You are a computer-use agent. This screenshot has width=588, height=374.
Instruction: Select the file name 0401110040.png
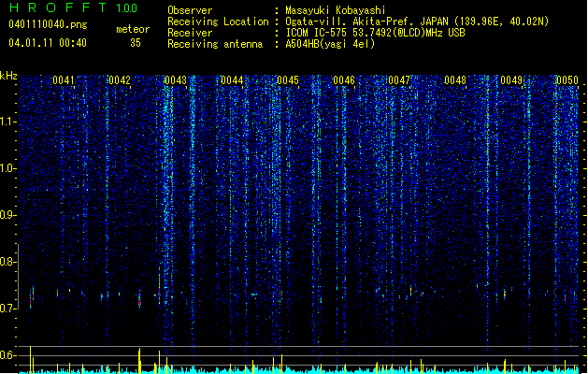(48, 24)
